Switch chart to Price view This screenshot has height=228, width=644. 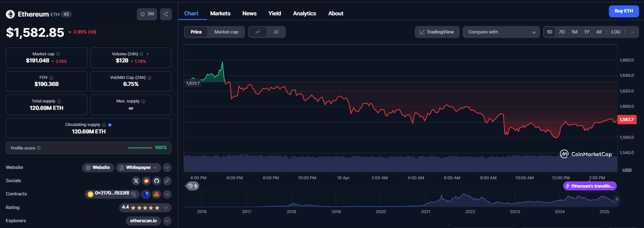coord(196,32)
